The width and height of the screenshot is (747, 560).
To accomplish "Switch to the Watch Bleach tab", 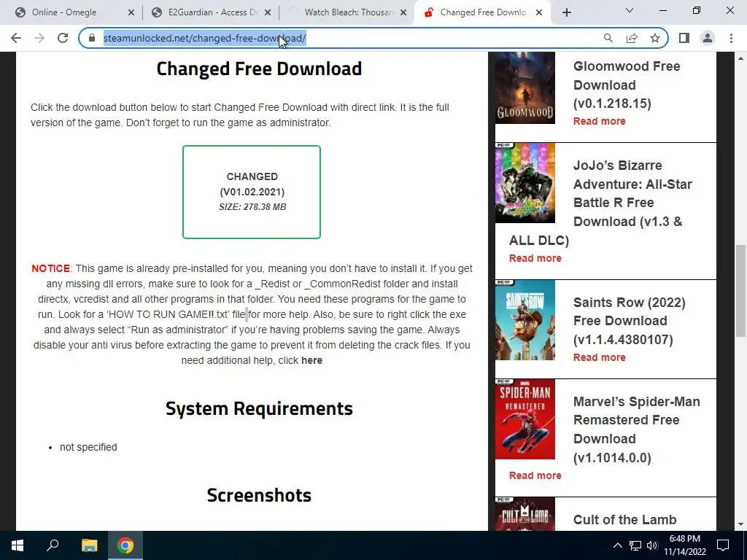I will (x=349, y=12).
